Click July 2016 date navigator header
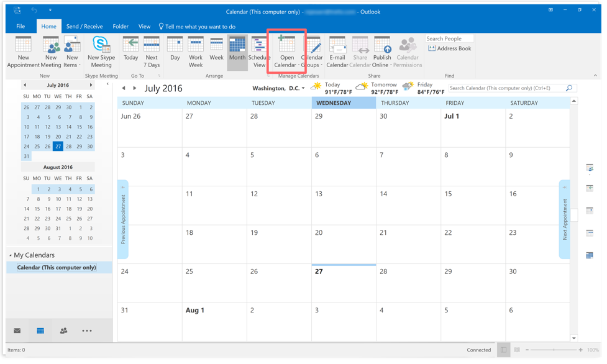This screenshot has width=607, height=364. [x=58, y=85]
